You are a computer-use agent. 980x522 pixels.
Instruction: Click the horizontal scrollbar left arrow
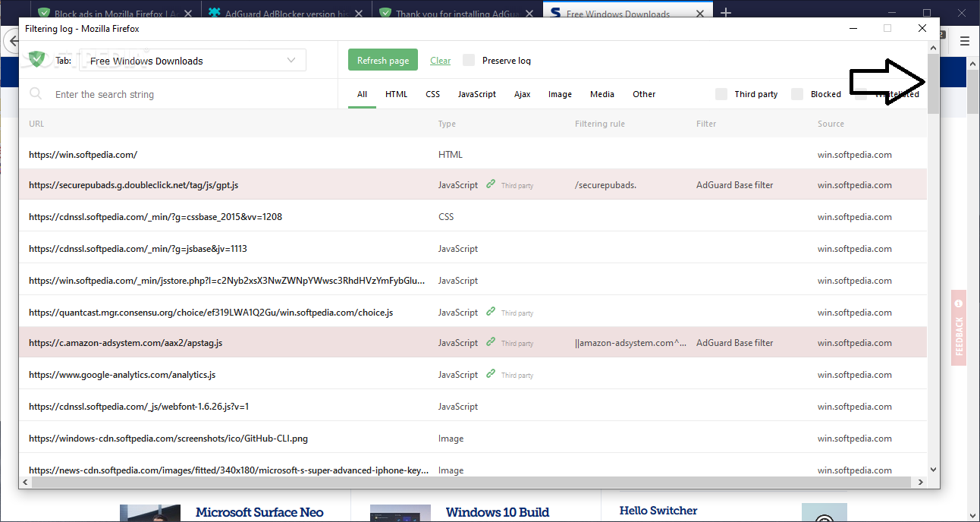click(25, 482)
